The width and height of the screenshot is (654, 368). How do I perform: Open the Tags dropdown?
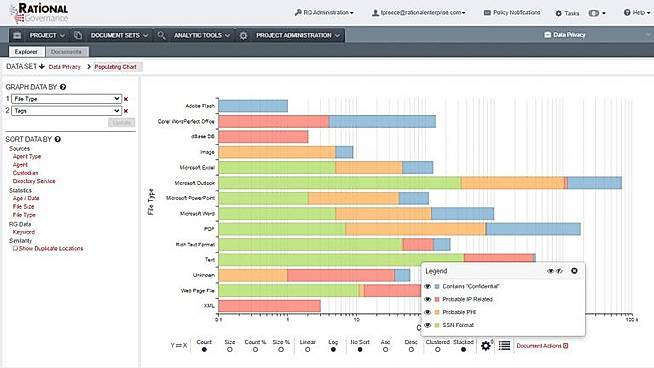[x=66, y=111]
